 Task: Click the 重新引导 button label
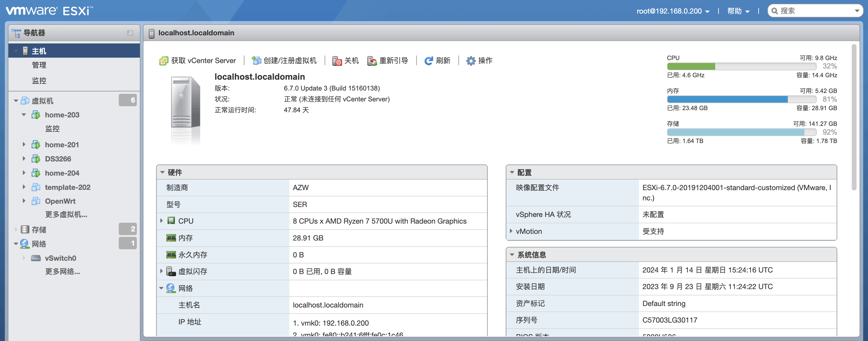tap(394, 61)
